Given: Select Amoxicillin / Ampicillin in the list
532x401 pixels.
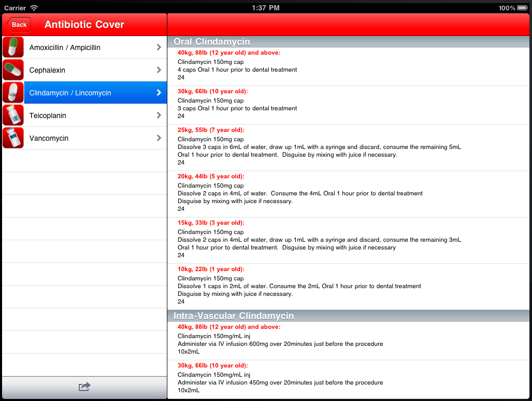Looking at the screenshot, I should point(84,47).
